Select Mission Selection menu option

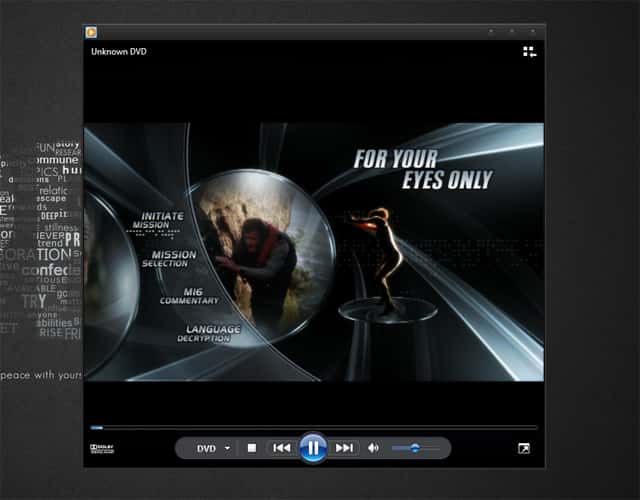point(169,259)
